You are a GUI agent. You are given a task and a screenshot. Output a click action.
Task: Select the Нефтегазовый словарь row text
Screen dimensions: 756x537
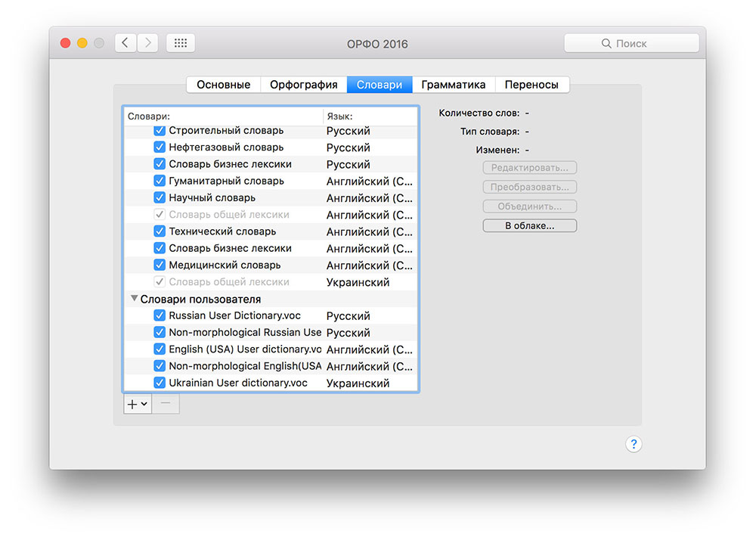226,147
